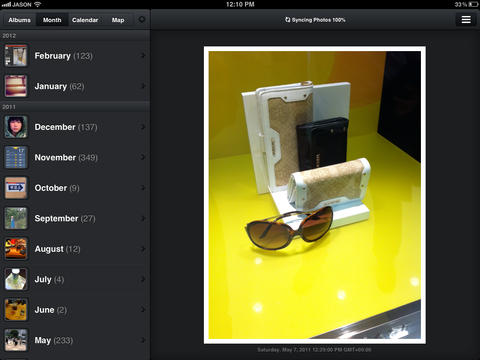Open the June thumbnail
480x360 pixels.
16,310
